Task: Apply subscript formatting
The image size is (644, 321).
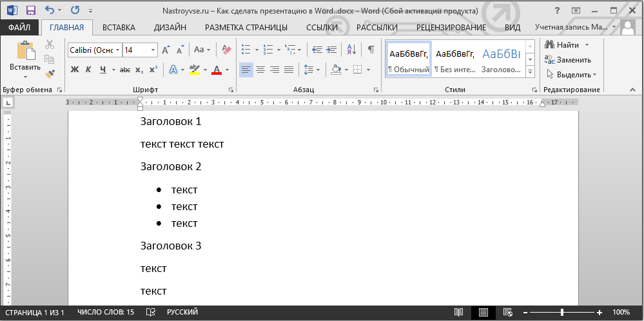Action: [139, 70]
